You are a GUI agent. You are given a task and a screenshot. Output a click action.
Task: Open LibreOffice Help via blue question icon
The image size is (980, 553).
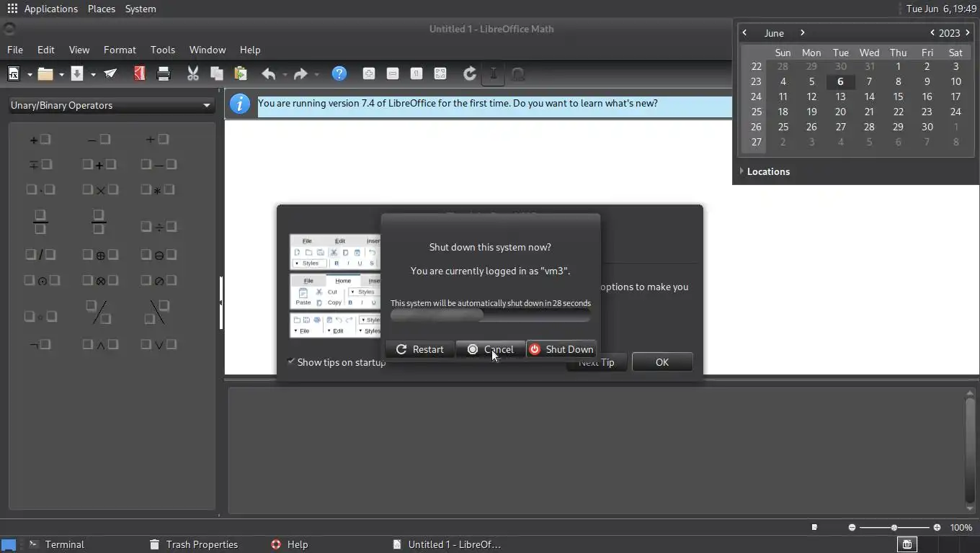[x=339, y=73]
